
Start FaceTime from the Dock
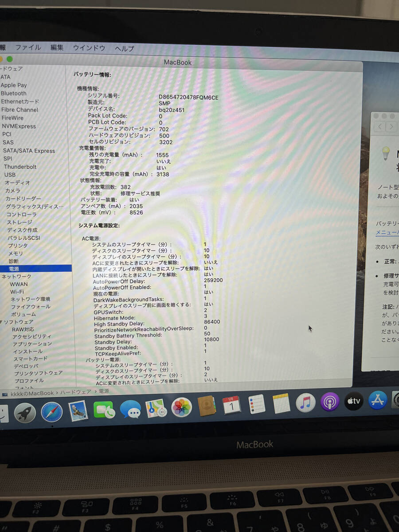(104, 411)
